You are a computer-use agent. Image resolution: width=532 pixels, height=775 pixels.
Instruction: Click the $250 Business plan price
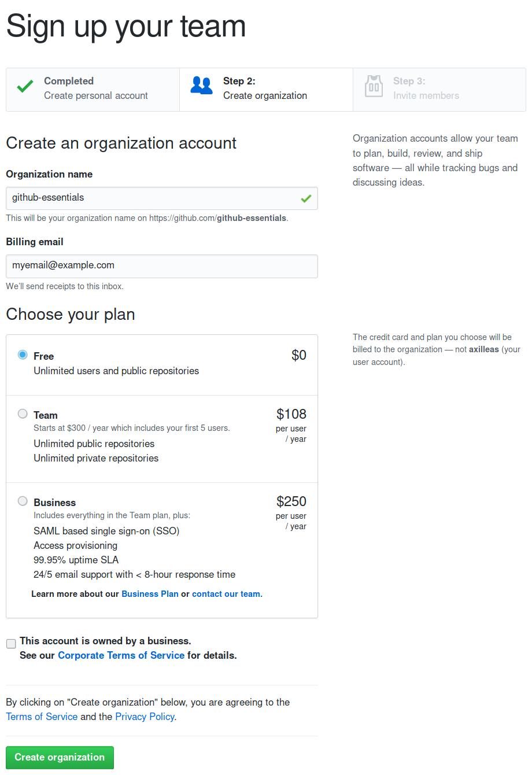291,501
